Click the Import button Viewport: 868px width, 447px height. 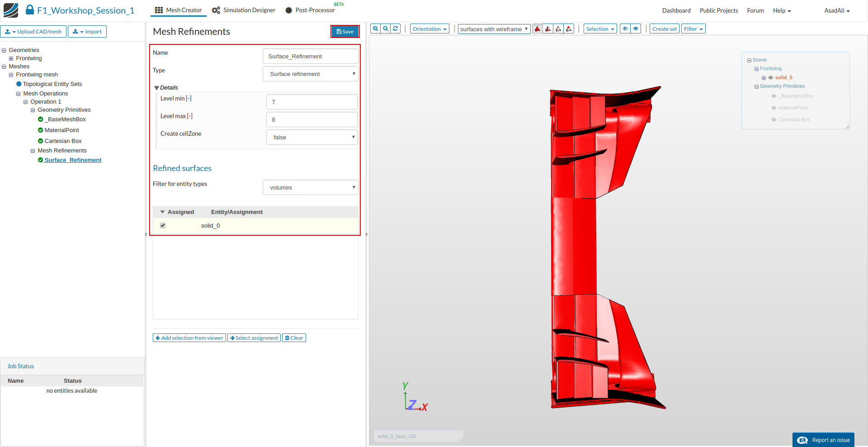pyautogui.click(x=87, y=31)
